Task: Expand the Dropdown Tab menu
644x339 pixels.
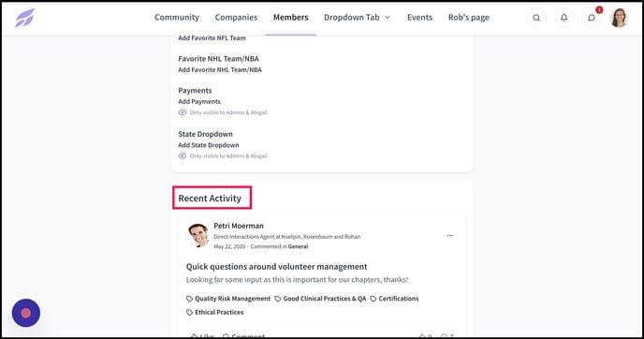Action: 357,17
